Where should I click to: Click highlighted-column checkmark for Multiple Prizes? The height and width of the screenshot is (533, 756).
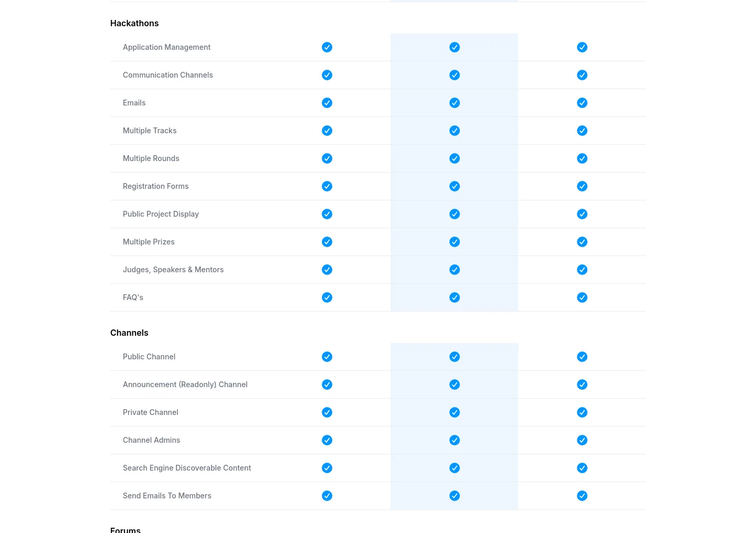pos(455,242)
